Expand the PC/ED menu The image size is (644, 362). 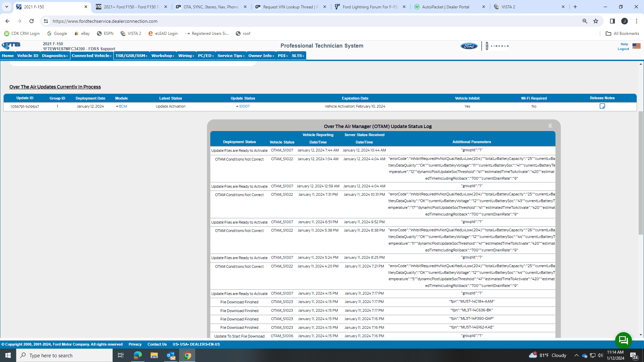[x=206, y=56]
